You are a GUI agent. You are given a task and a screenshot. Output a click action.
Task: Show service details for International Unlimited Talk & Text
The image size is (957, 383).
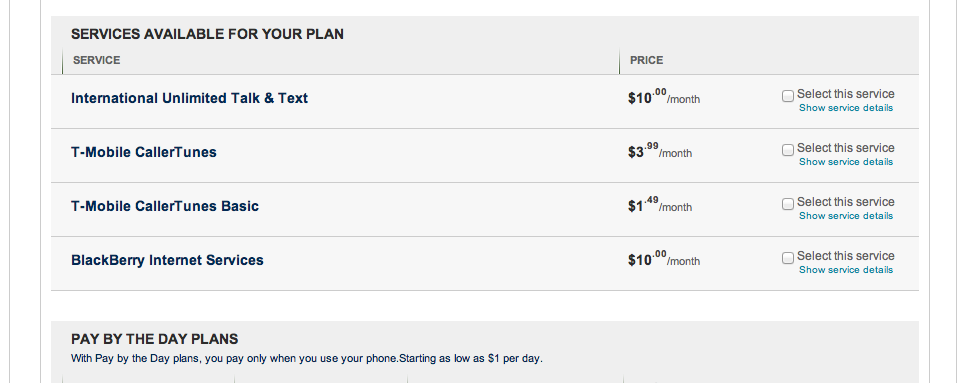846,108
